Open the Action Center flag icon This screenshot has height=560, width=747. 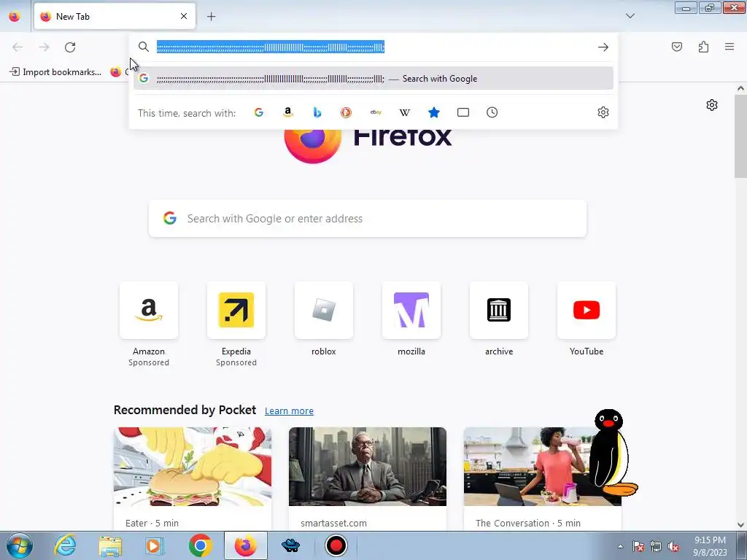pyautogui.click(x=638, y=546)
